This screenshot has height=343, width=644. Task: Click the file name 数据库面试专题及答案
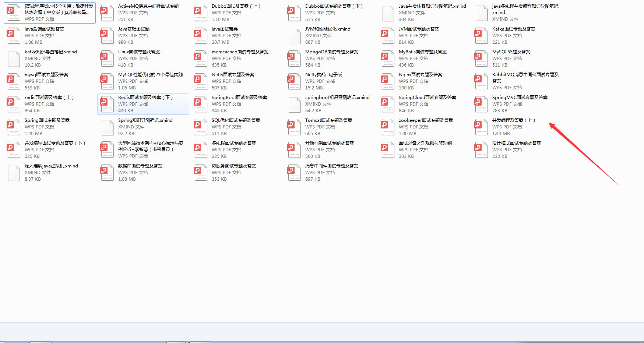140,166
